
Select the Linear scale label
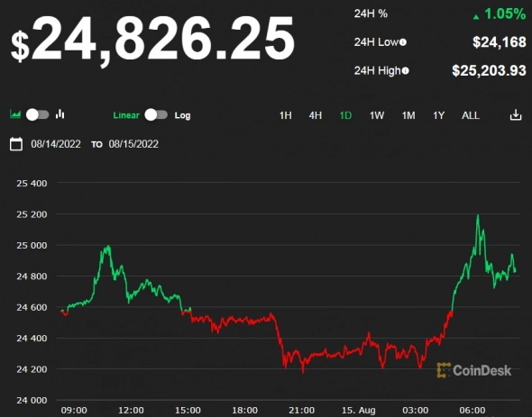click(126, 115)
